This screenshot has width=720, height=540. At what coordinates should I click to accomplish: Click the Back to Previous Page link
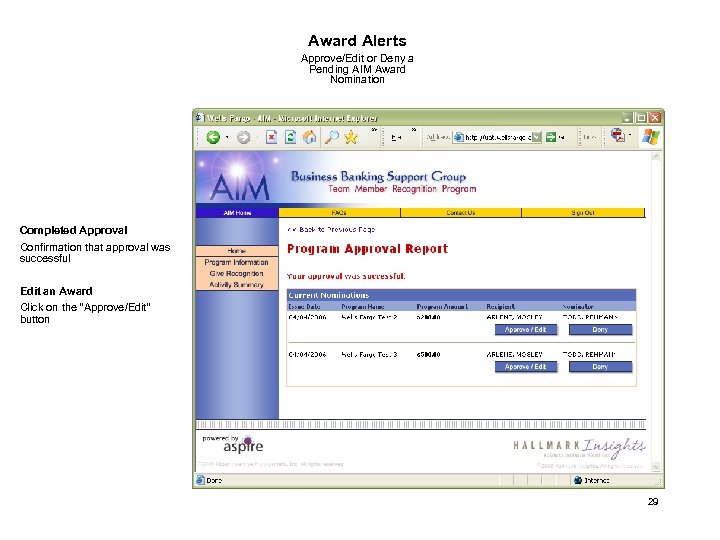coord(332,229)
